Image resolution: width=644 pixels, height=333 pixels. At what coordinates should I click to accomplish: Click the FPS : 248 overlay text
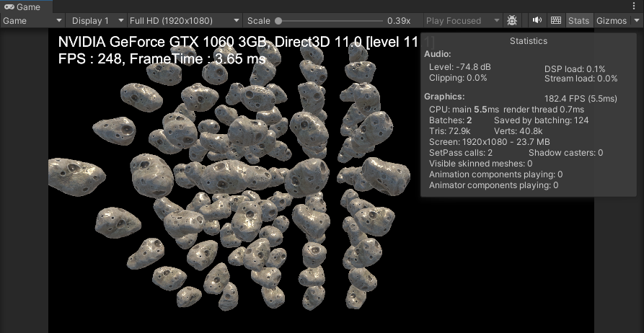(89, 59)
